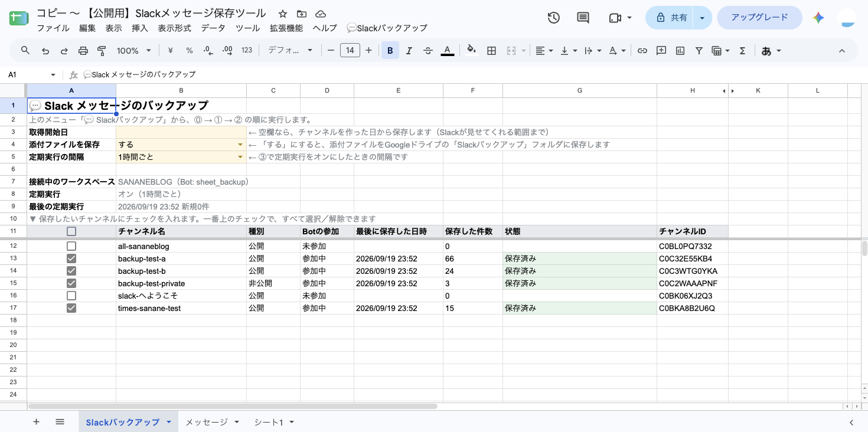This screenshot has height=432, width=868.
Task: Click the アップグレード button
Action: (759, 18)
